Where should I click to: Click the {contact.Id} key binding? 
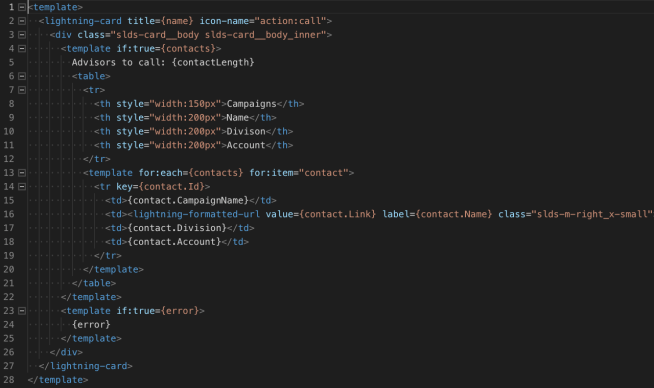[x=171, y=186]
